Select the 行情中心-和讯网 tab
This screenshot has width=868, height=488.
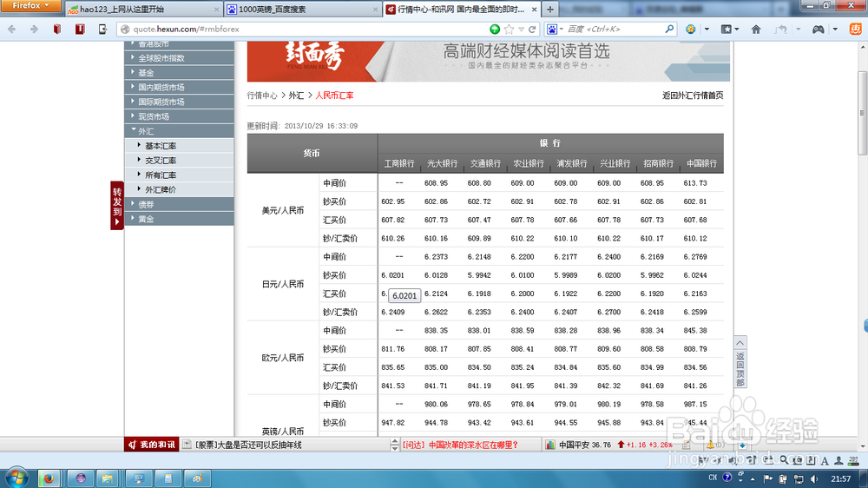pyautogui.click(x=461, y=10)
